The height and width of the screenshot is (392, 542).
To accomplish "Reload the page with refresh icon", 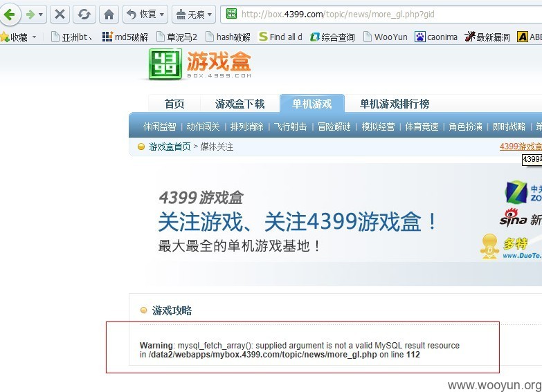I will pos(84,14).
